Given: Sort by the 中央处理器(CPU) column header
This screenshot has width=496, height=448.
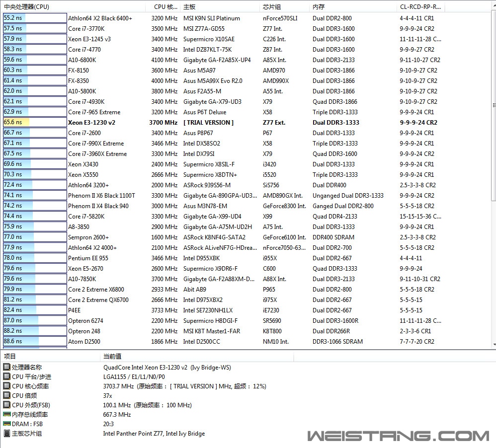Looking at the screenshot, I should point(27,7).
